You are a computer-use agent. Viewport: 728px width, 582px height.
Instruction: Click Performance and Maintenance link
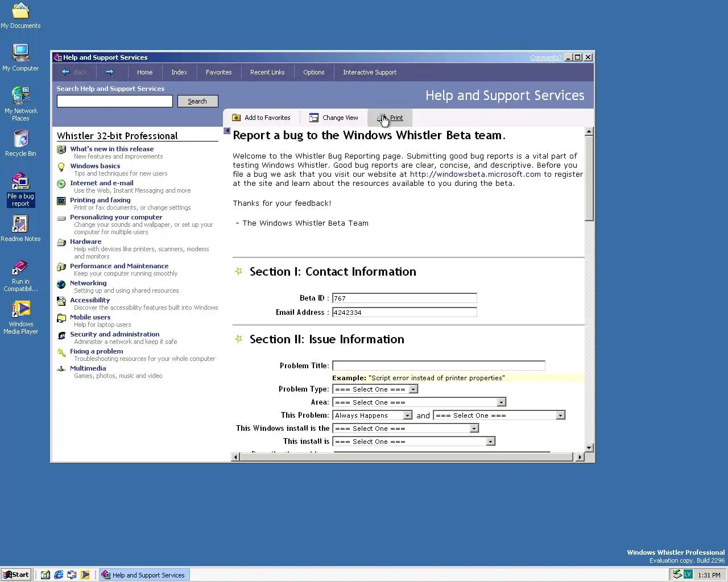point(119,266)
